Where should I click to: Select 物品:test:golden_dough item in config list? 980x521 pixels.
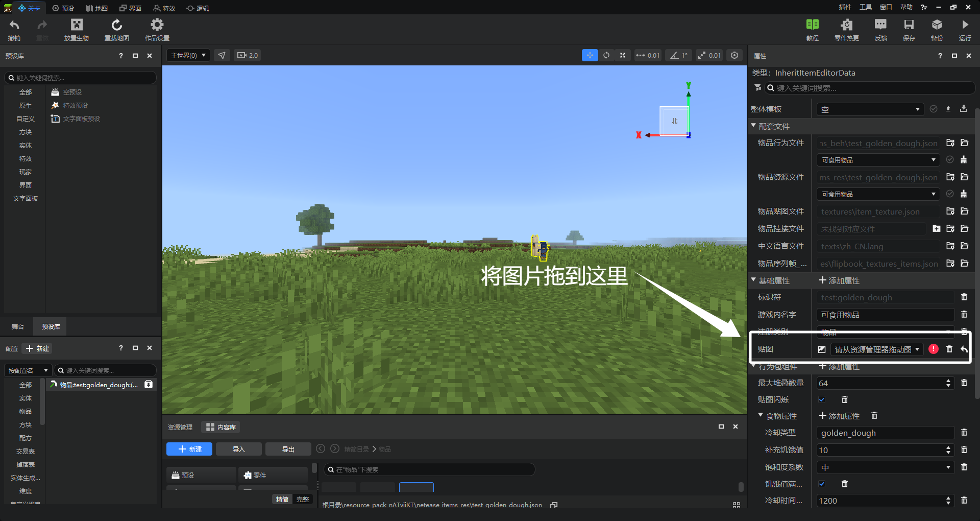(101, 385)
